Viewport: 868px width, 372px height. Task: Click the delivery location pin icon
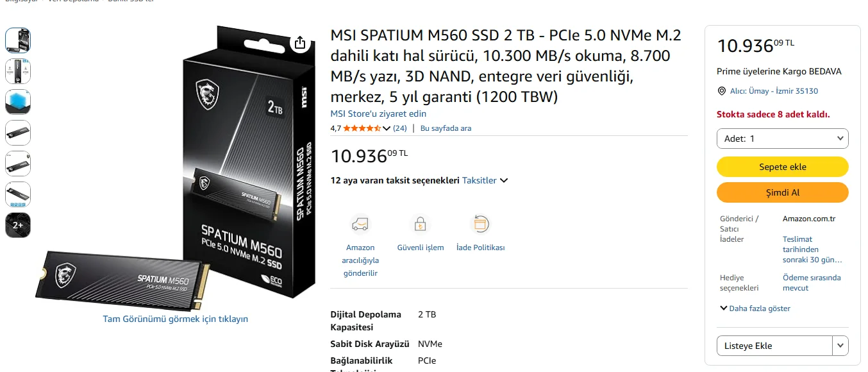[722, 91]
